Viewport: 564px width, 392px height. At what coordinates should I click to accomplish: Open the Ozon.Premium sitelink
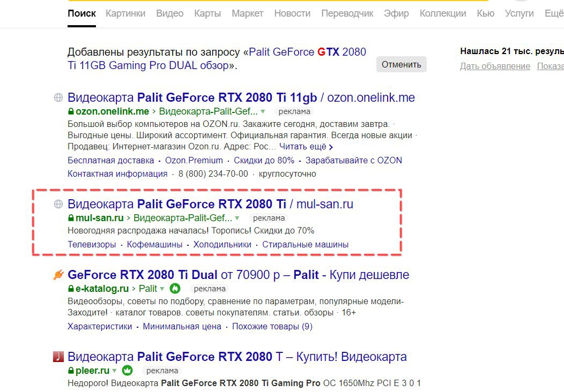[194, 161]
